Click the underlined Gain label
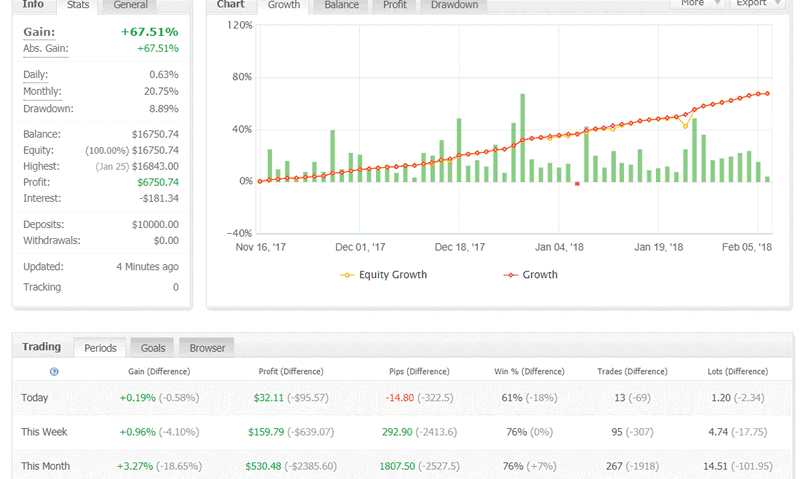Image resolution: width=800 pixels, height=479 pixels. [x=38, y=32]
